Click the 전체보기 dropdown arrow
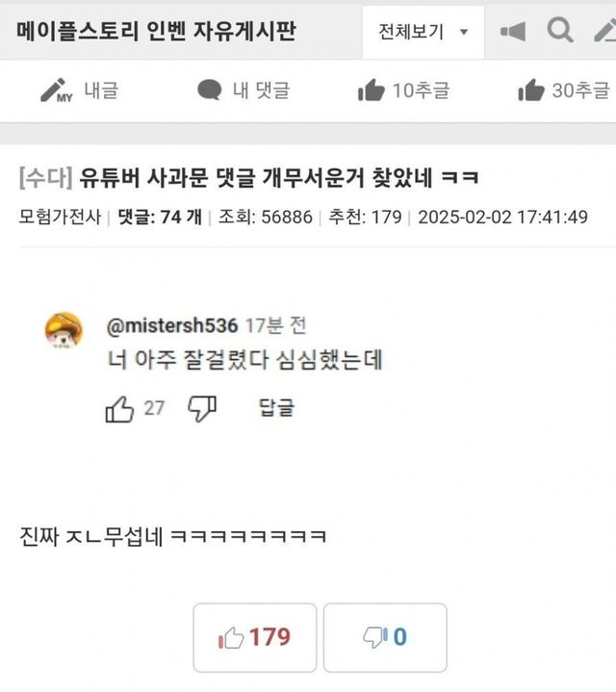Screen dimensions: 616x692 pos(464,32)
